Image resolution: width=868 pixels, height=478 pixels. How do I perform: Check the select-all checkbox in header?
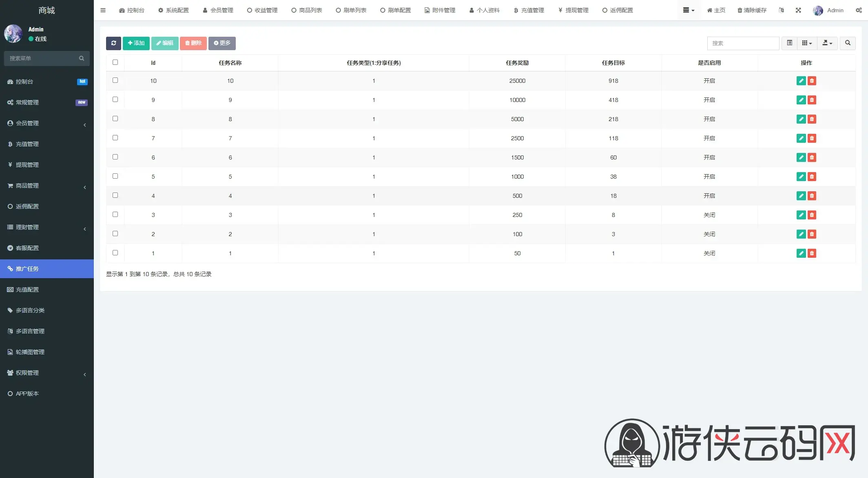[x=115, y=62]
